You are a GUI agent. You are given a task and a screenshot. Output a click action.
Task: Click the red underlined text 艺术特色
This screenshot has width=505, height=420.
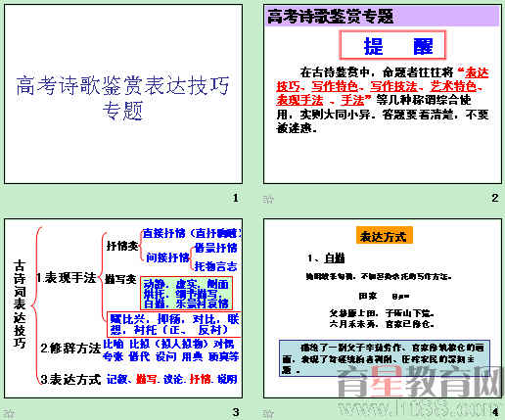tap(453, 86)
